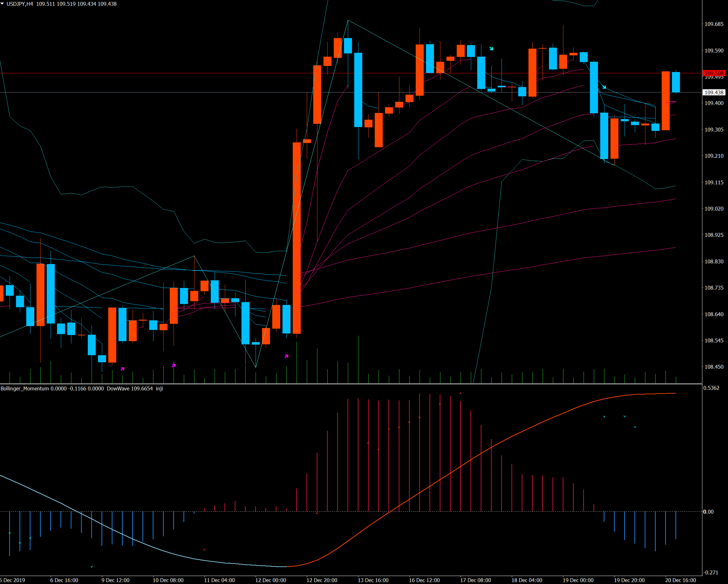This screenshot has width=728, height=584.
Task: Click the magenta arrow before the big rally
Action: click(286, 356)
